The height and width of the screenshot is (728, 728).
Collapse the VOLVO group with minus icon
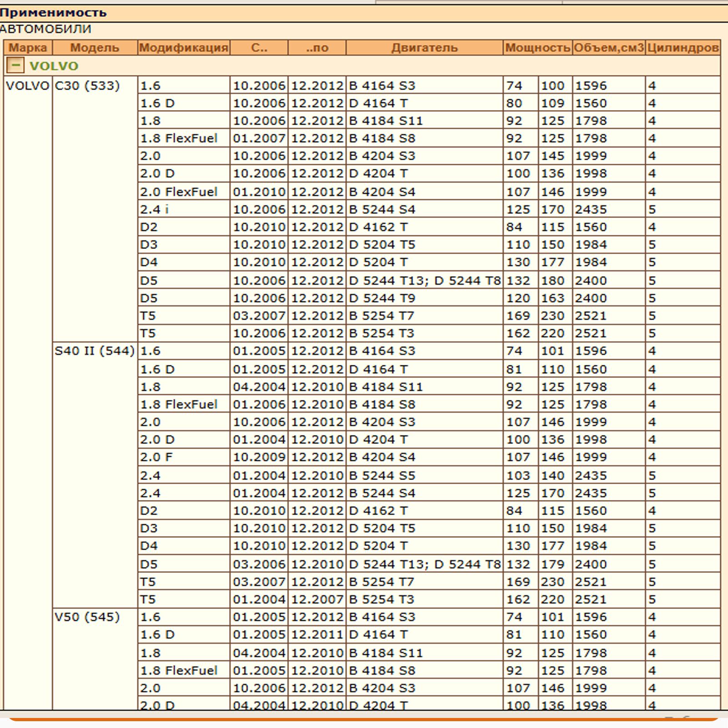[15, 66]
